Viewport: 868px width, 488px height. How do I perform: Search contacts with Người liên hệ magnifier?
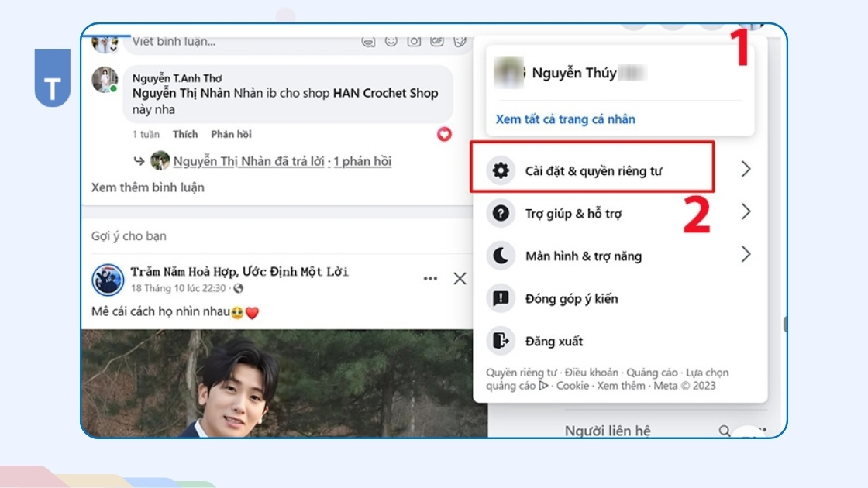point(724,431)
